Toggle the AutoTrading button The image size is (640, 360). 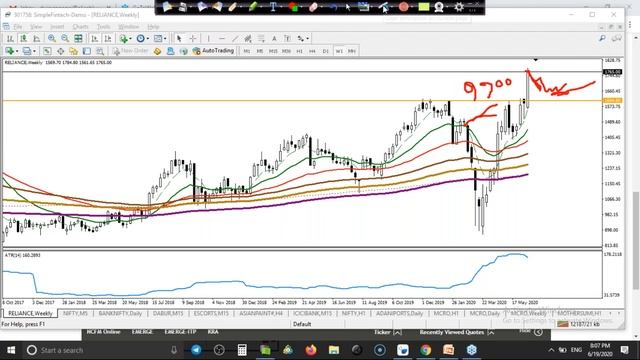pos(213,51)
